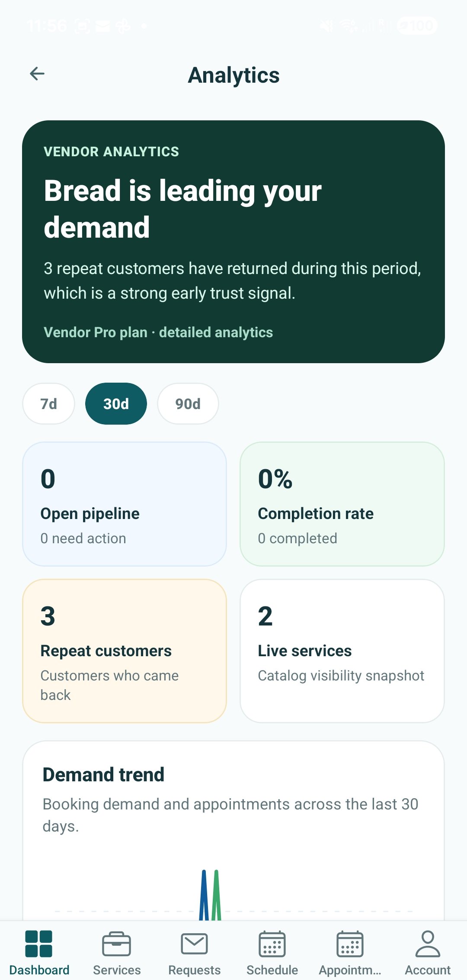This screenshot has width=467, height=980.
Task: Open the Completion rate card
Action: click(342, 504)
